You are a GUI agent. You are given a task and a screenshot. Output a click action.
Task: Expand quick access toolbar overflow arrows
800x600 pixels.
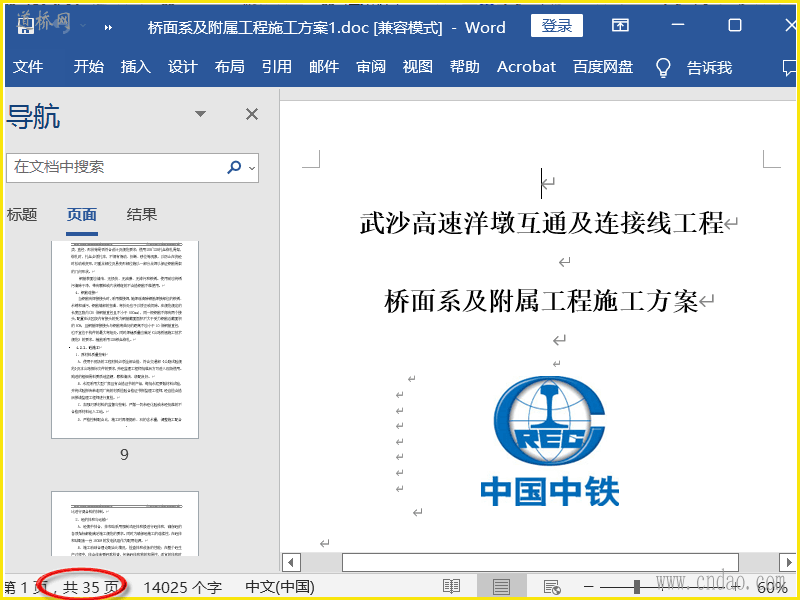(108, 28)
